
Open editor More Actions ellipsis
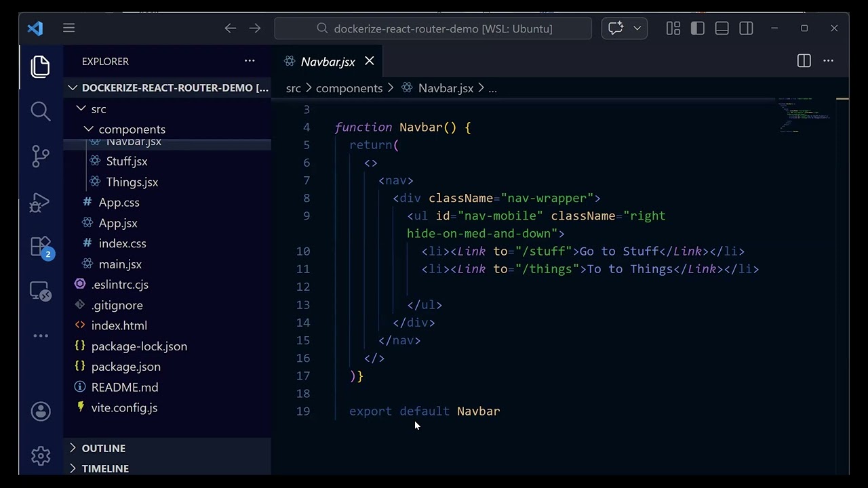pos(828,61)
